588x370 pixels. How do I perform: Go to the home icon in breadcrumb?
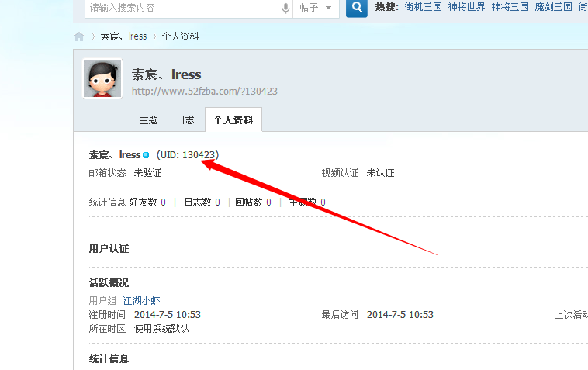pos(79,36)
